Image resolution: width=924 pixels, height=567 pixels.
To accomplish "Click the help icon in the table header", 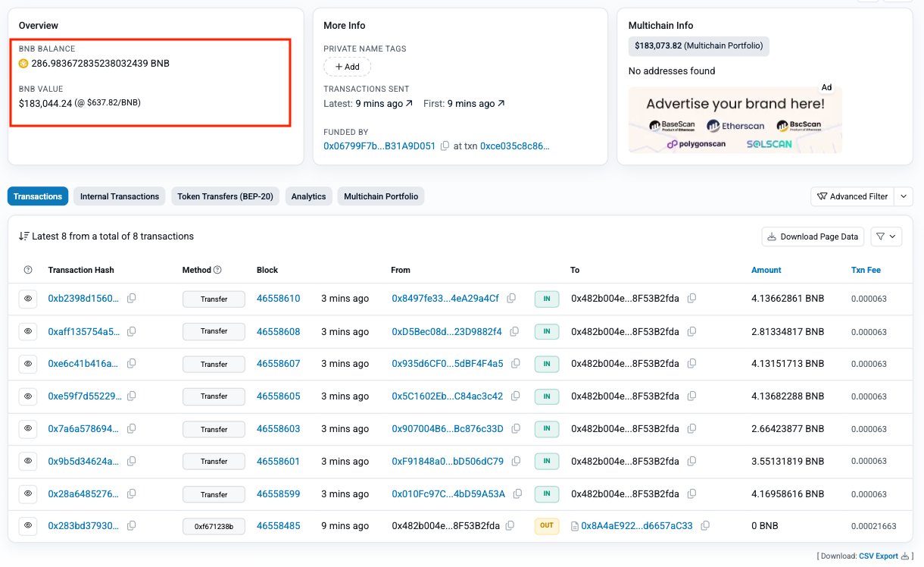I will tap(28, 270).
